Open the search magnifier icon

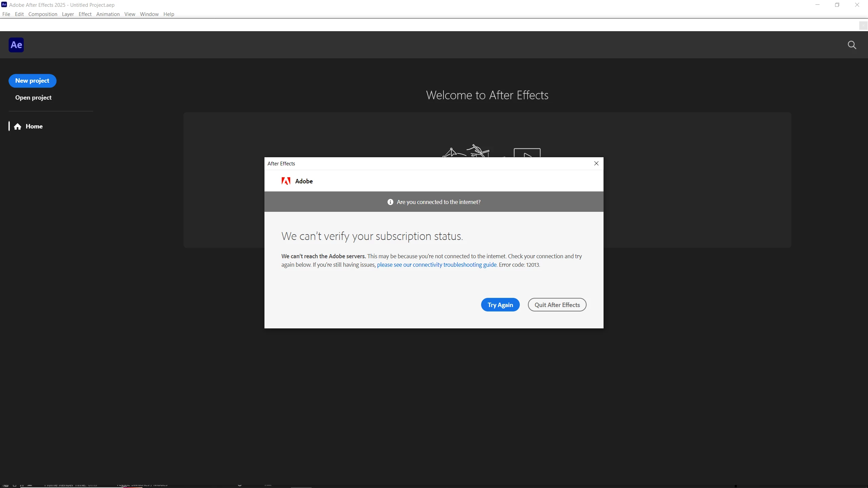852,45
